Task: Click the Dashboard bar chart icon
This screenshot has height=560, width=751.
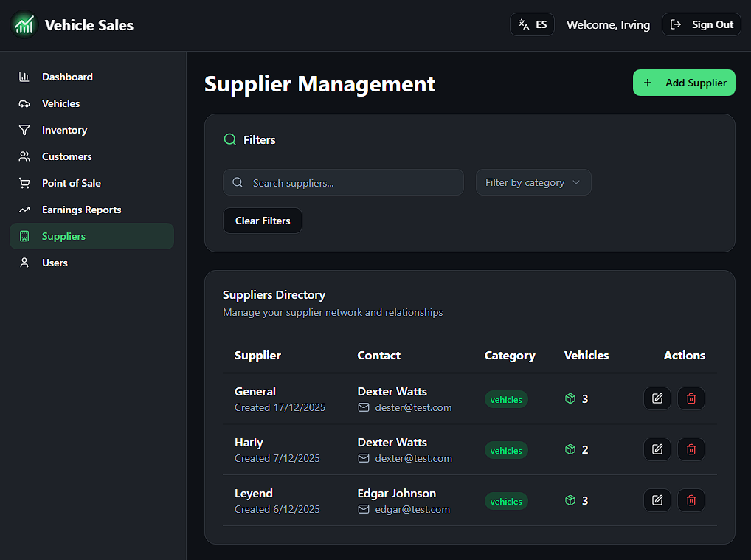Action: pyautogui.click(x=24, y=77)
